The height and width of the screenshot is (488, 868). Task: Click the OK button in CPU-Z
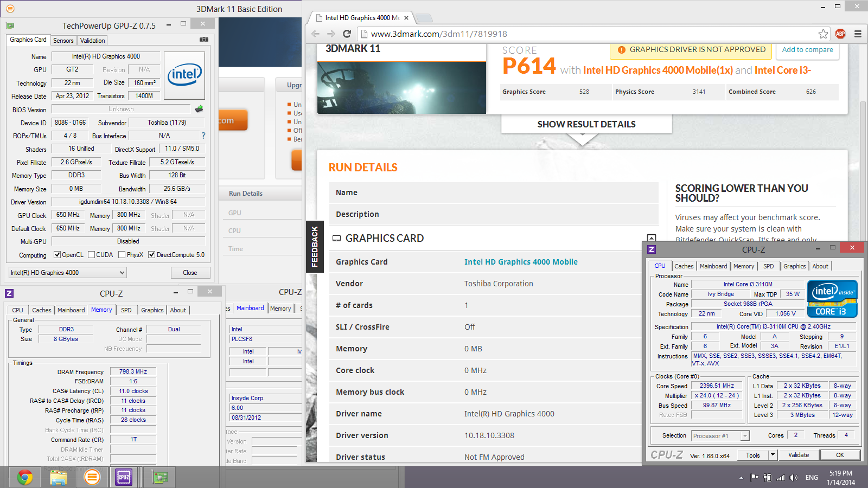tap(840, 455)
